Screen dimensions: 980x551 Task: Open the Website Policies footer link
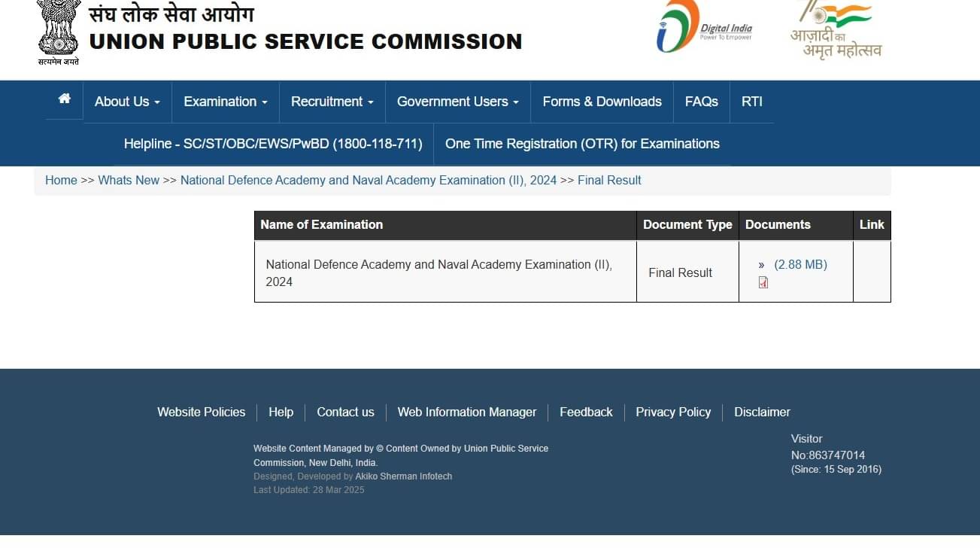(200, 412)
